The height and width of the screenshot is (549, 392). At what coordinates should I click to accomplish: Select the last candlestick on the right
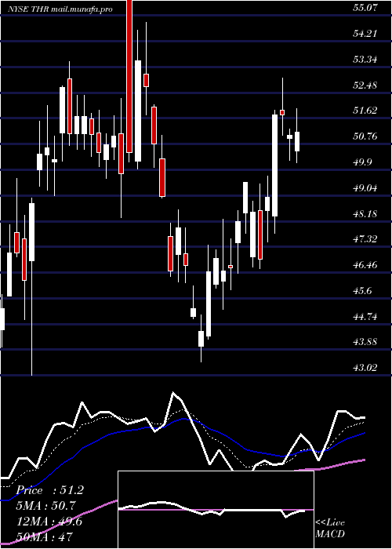pyautogui.click(x=297, y=136)
